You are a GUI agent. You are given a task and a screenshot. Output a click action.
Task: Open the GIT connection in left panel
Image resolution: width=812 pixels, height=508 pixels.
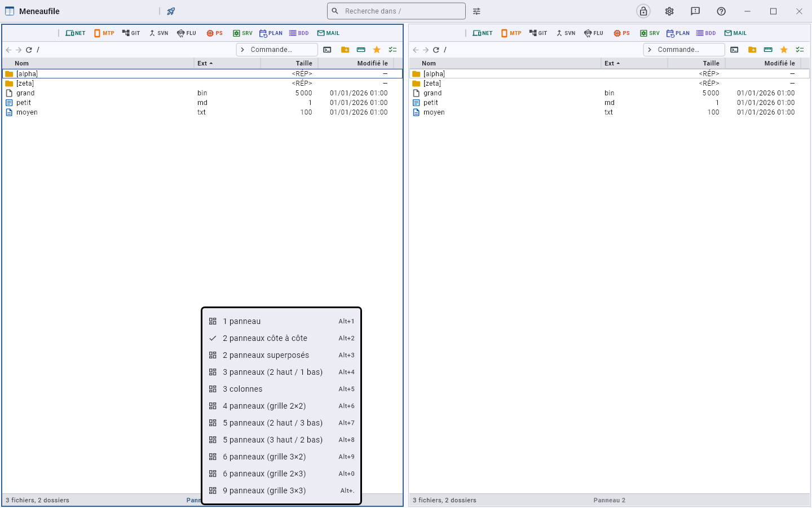(x=131, y=33)
